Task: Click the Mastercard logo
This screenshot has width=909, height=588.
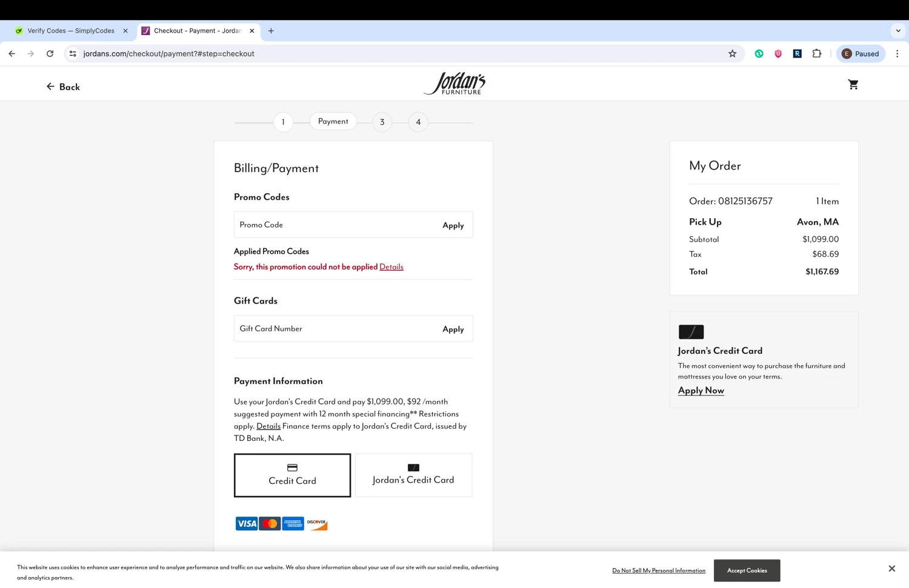Action: coord(270,523)
